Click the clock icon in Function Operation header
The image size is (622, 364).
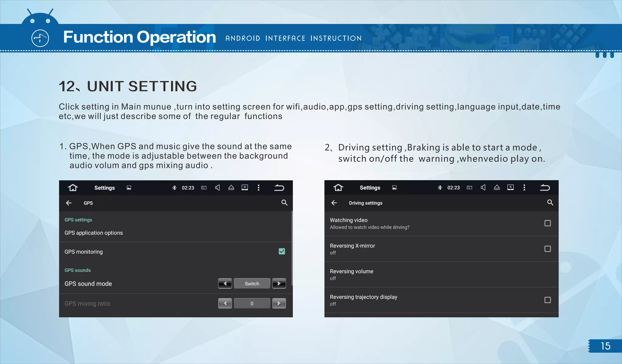pyautogui.click(x=40, y=38)
